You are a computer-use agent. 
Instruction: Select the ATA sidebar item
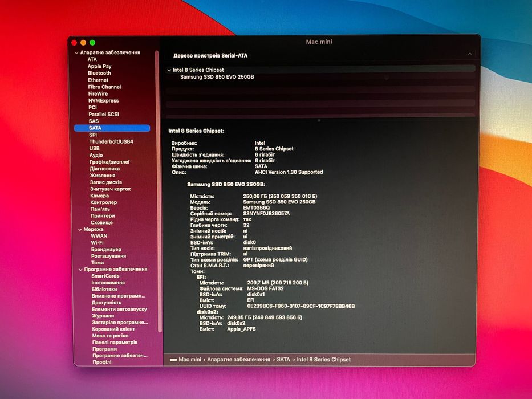92,59
